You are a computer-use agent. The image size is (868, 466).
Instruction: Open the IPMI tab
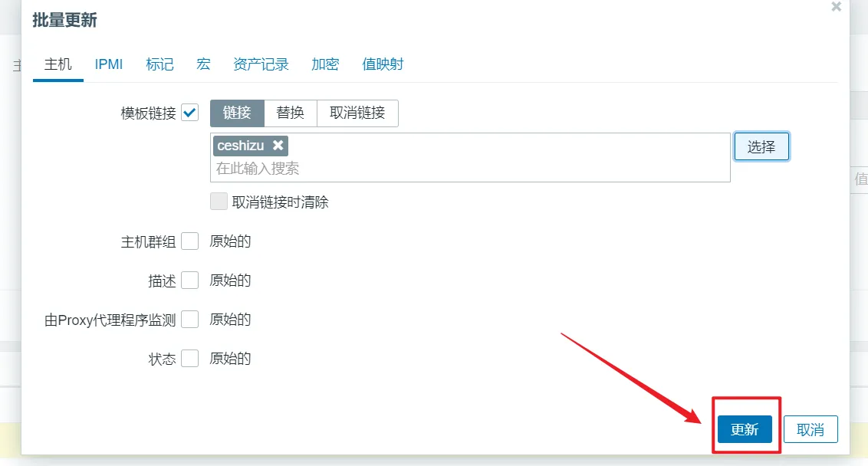coord(109,64)
